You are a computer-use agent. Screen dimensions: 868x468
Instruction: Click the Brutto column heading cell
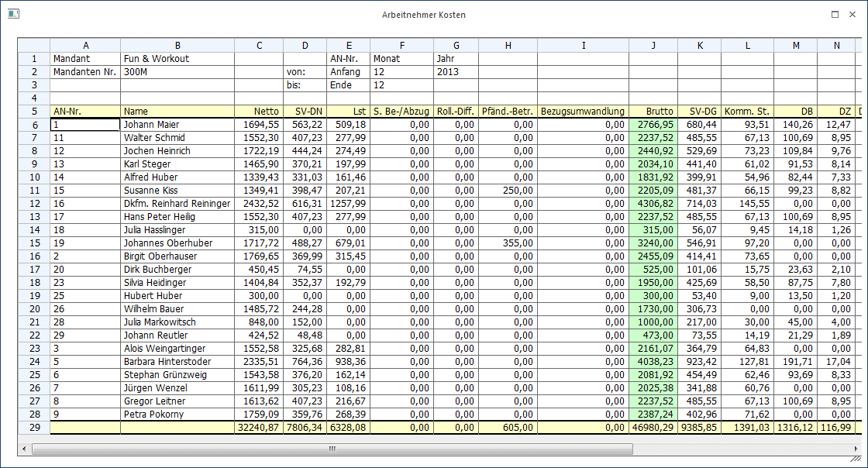(653, 112)
